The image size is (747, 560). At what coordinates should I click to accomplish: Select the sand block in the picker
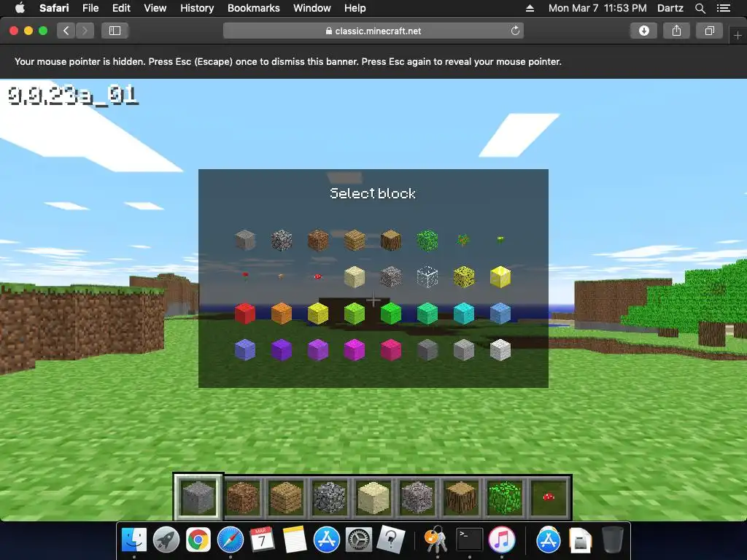(x=355, y=276)
